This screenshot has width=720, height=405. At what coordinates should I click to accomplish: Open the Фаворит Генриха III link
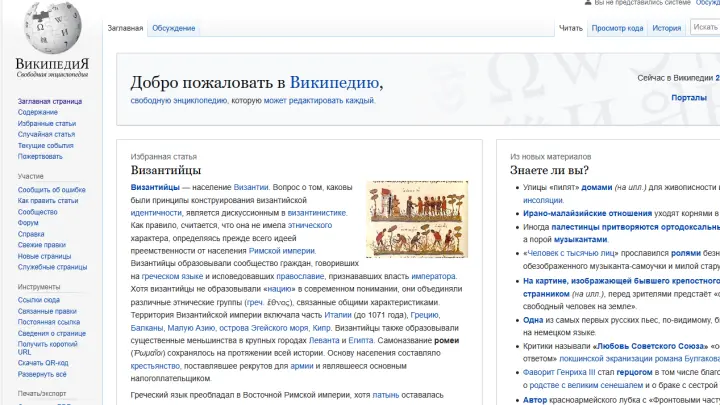[559, 372]
